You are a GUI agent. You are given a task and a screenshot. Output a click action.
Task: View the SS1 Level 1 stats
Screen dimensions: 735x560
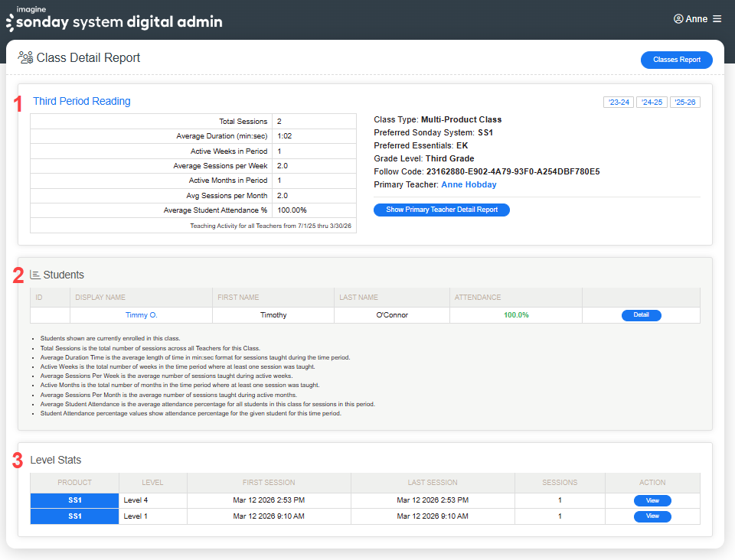652,516
